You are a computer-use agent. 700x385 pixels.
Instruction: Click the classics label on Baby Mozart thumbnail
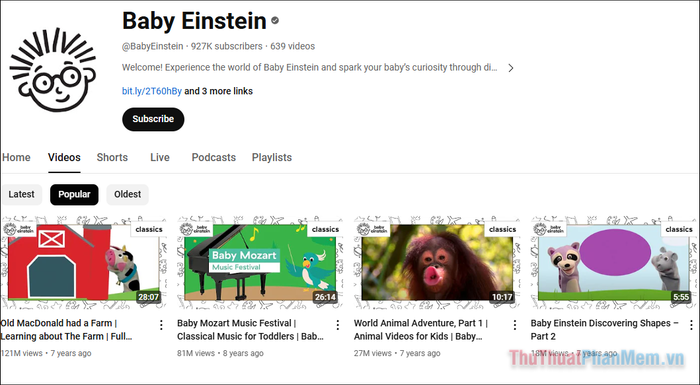tap(325, 230)
